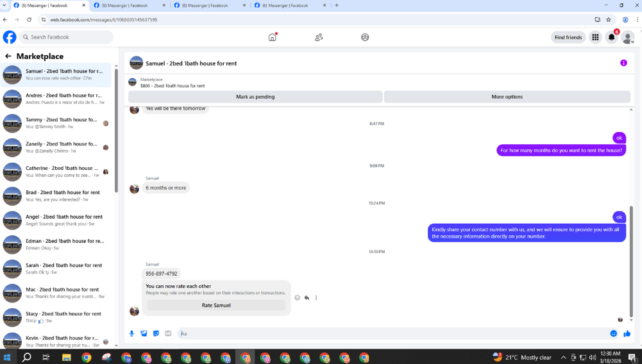Open the emoji picker in the message box

pos(613,333)
